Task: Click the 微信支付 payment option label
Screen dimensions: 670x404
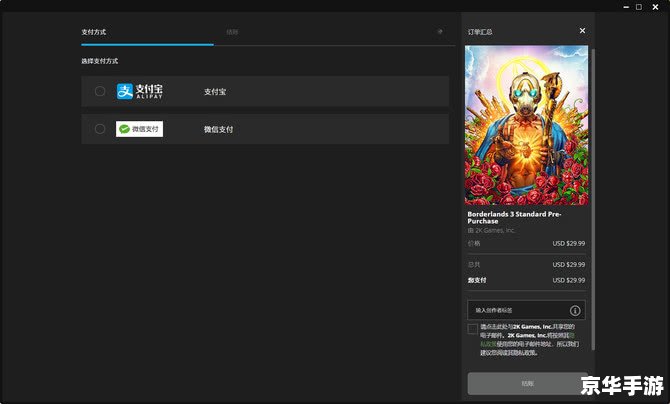Action: pyautogui.click(x=218, y=129)
